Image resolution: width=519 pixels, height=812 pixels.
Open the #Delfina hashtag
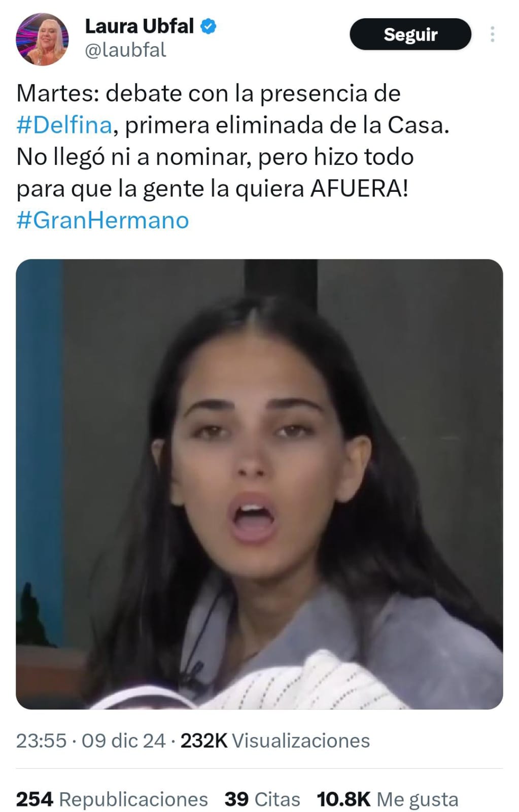coord(64,125)
